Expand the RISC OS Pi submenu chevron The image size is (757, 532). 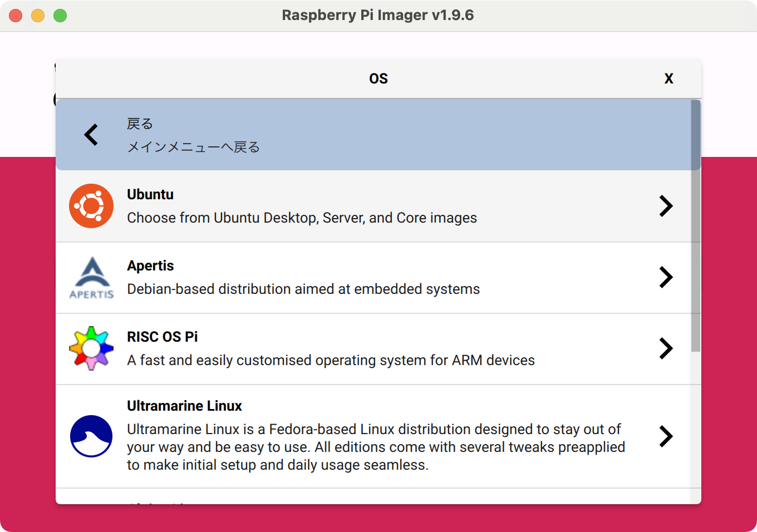pyautogui.click(x=666, y=348)
